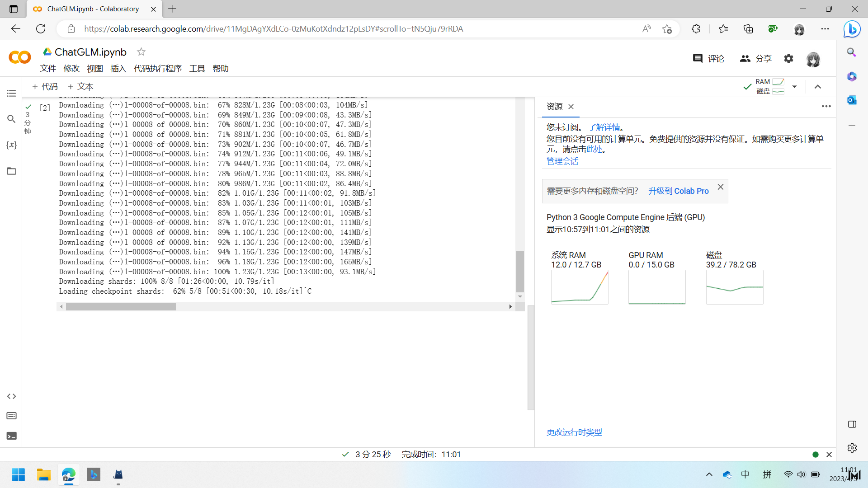This screenshot has width=868, height=488.
Task: Open the 帮助 menu
Action: click(x=221, y=69)
